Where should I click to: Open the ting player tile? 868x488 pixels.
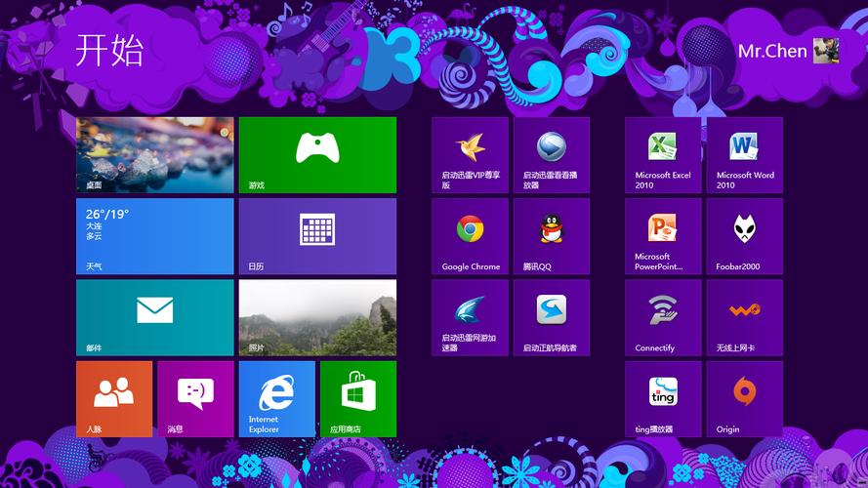pyautogui.click(x=663, y=399)
